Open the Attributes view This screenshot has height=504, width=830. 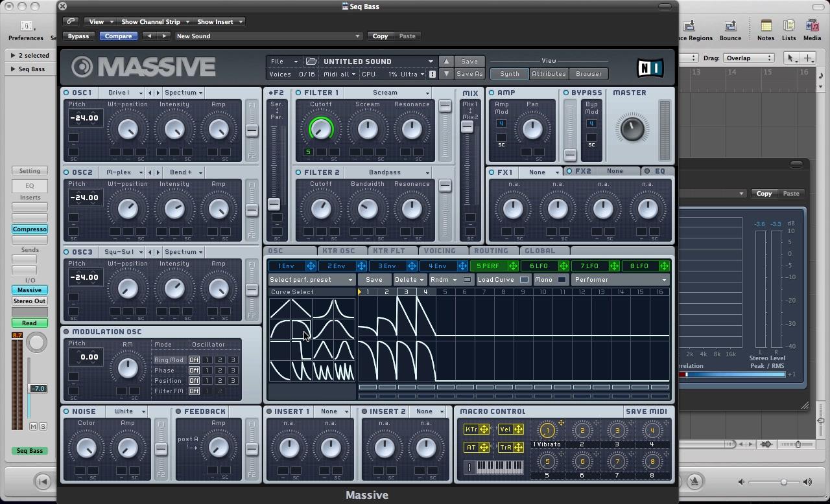point(549,74)
